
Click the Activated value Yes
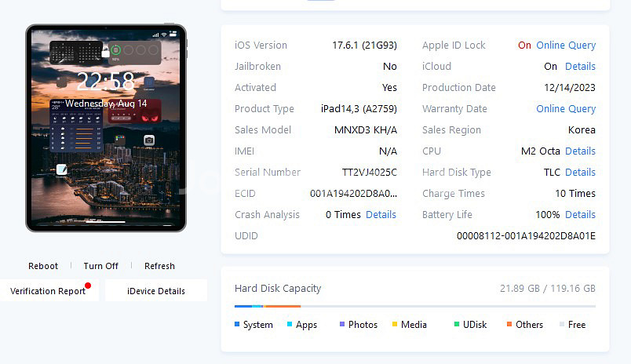click(x=389, y=88)
